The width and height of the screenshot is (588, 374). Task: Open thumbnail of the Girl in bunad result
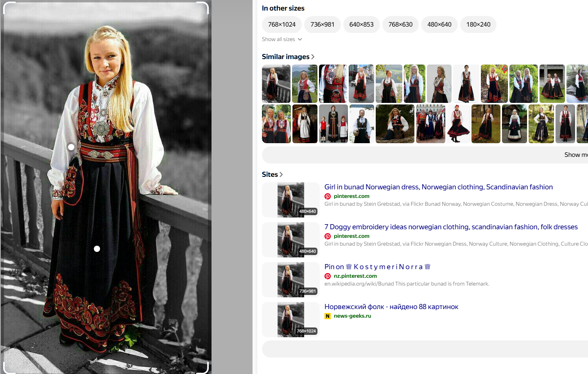(291, 200)
